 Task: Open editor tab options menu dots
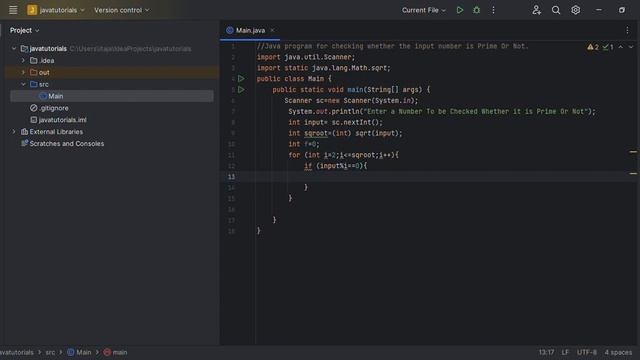[x=627, y=30]
